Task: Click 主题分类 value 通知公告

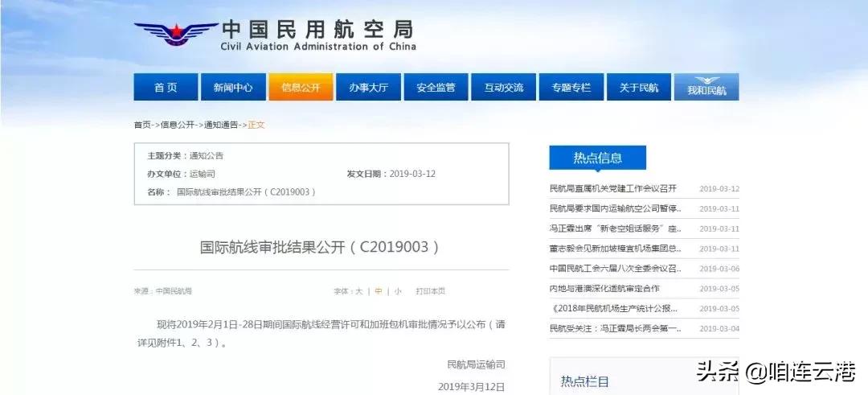Action: (207, 156)
